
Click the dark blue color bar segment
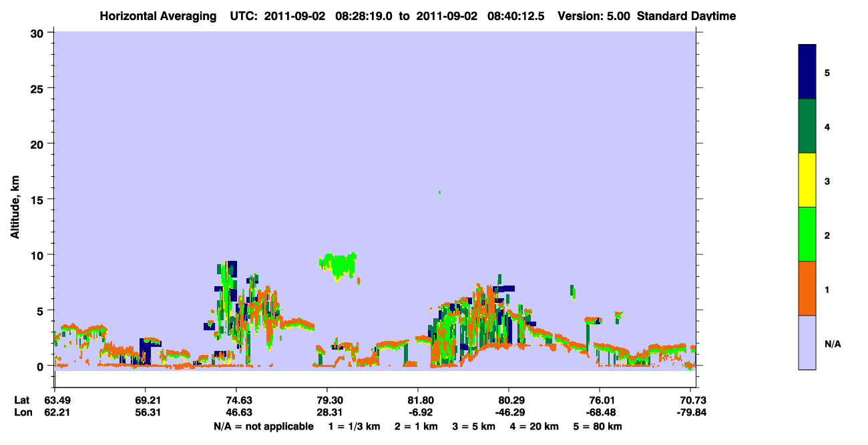(807, 71)
